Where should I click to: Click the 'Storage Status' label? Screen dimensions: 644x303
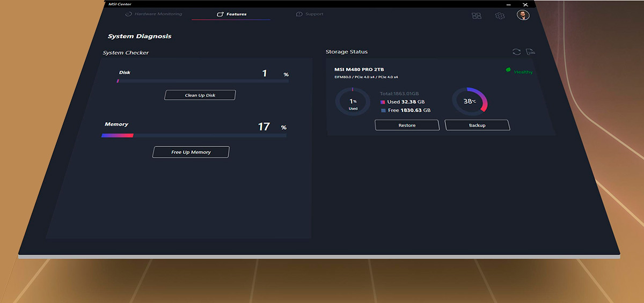coord(347,51)
